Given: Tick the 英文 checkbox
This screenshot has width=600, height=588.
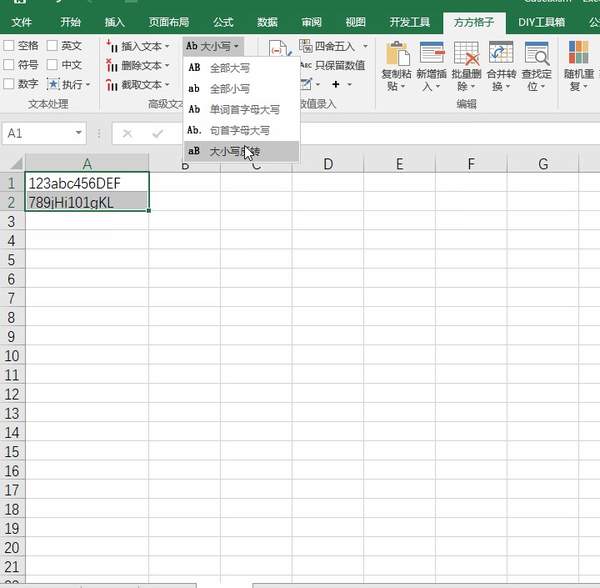Looking at the screenshot, I should click(x=52, y=46).
